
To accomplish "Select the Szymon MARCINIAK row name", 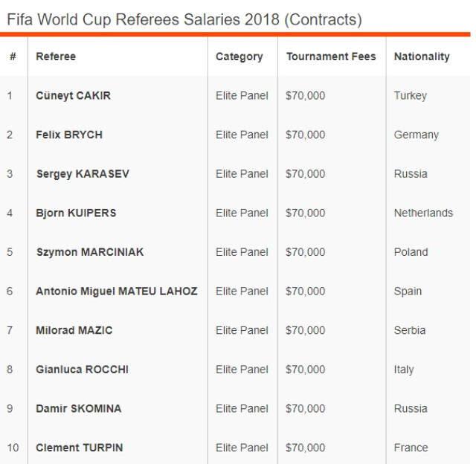I will [x=90, y=252].
